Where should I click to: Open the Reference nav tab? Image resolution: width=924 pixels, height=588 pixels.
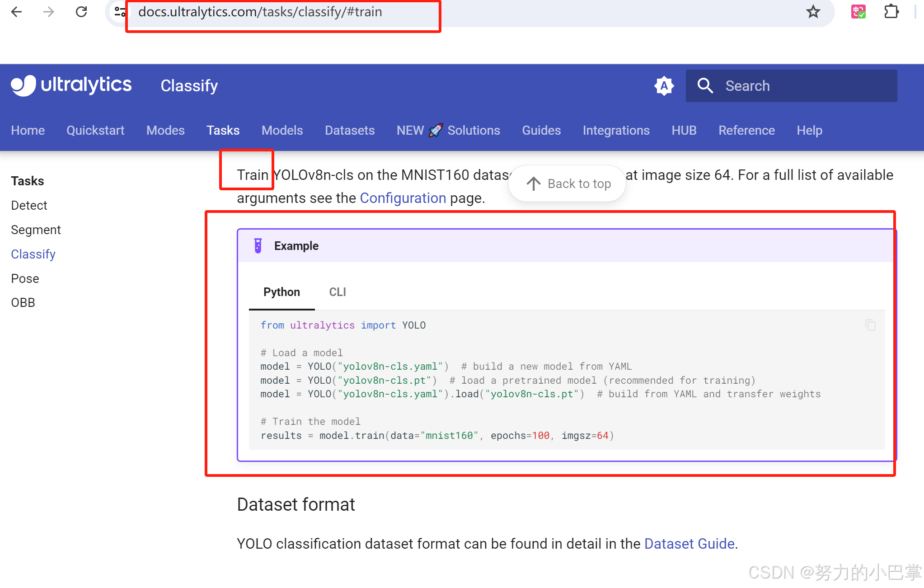click(x=746, y=131)
